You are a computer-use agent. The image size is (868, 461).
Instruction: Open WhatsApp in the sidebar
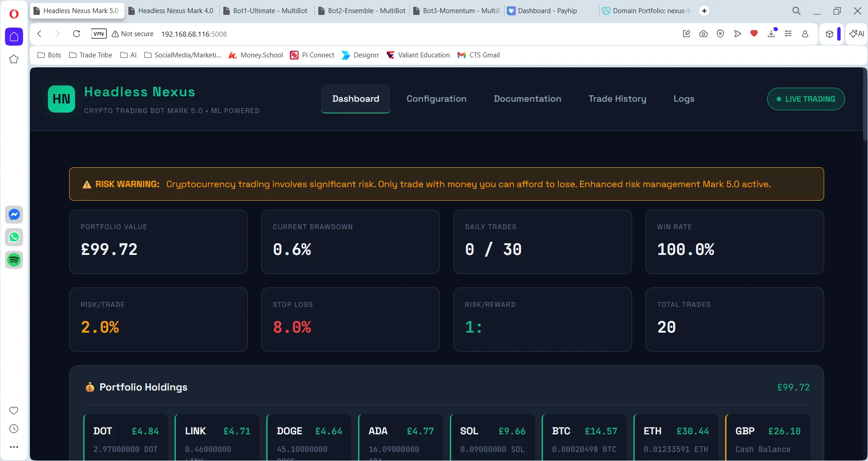(14, 237)
